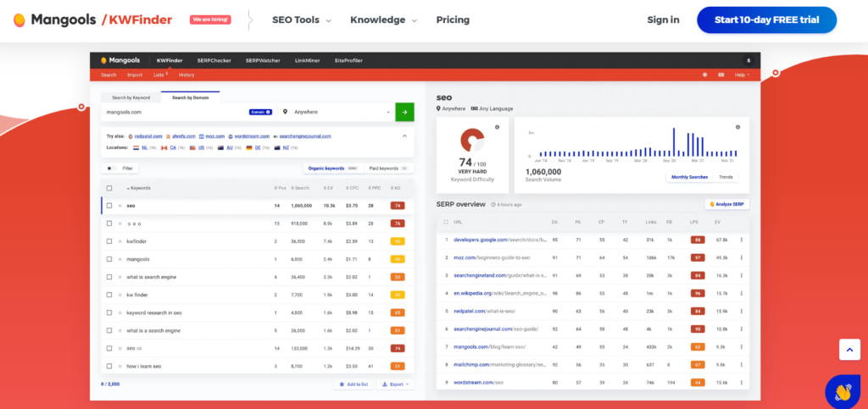Screen dimensions: 868x409
Task: Click the LPS 97 badge for moz.com
Action: pyautogui.click(x=698, y=257)
